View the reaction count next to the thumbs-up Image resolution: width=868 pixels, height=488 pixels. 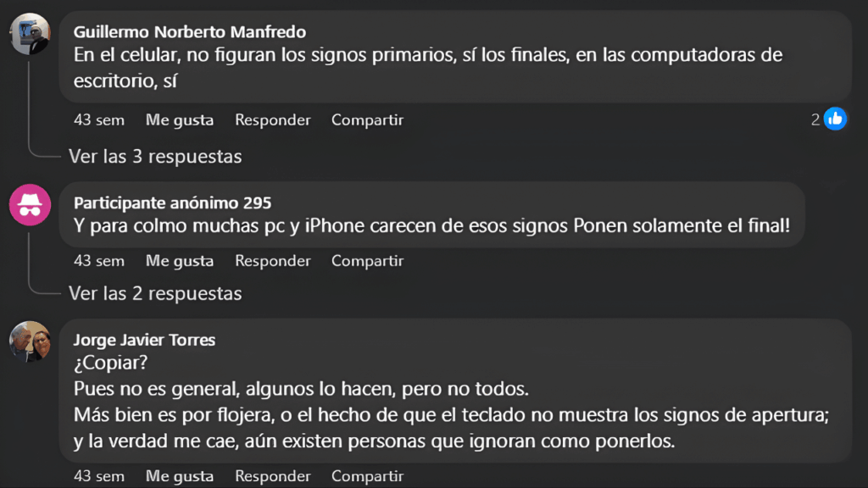click(x=815, y=119)
